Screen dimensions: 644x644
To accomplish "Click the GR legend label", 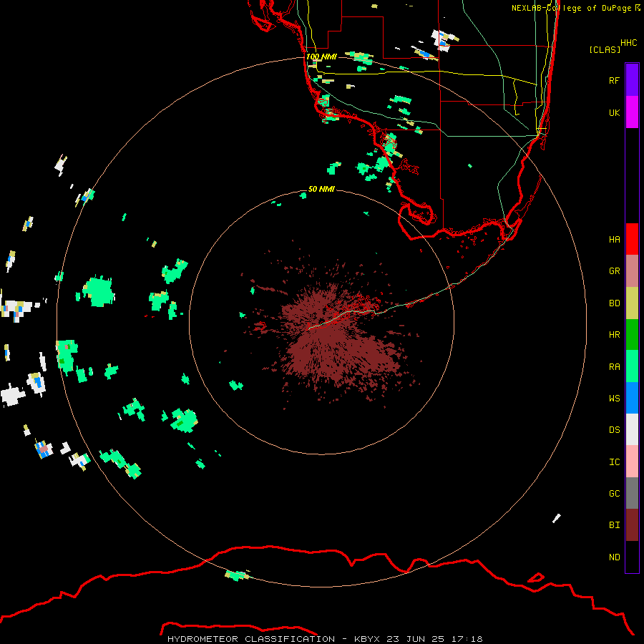I will tap(614, 271).
